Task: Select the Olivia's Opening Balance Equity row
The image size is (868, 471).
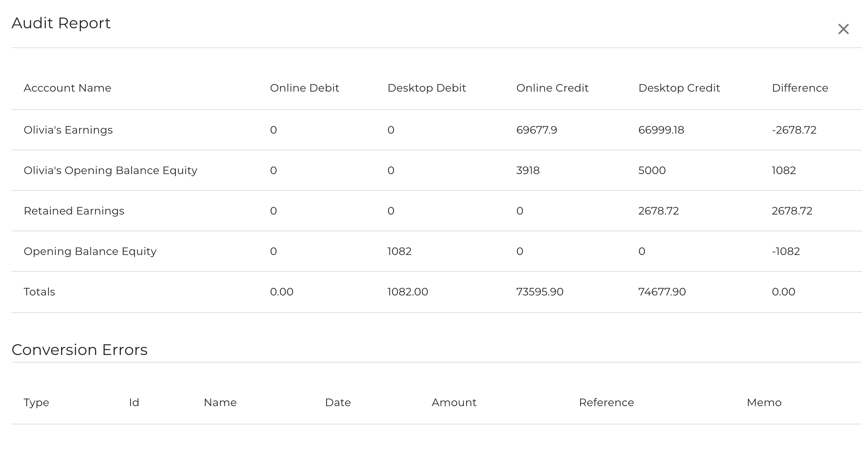Action: (x=437, y=170)
